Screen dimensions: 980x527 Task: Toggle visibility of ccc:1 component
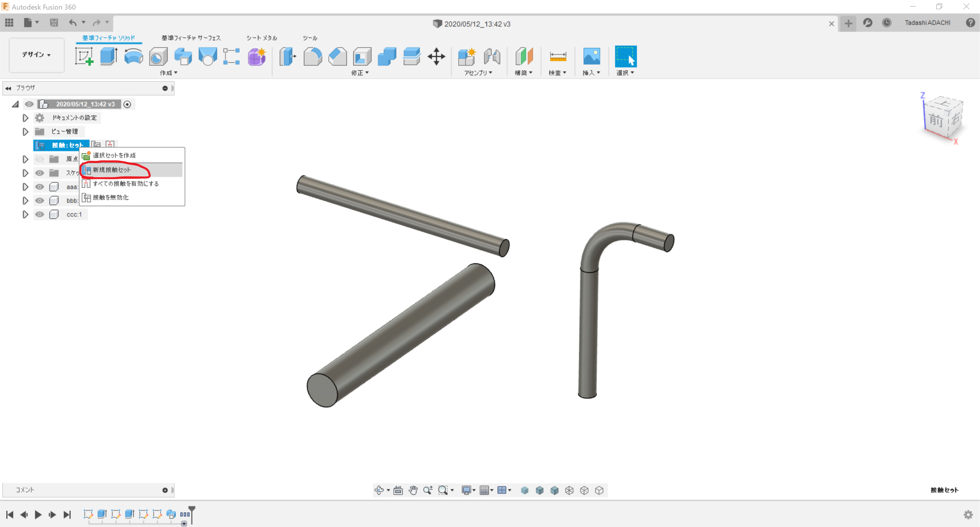click(x=39, y=214)
